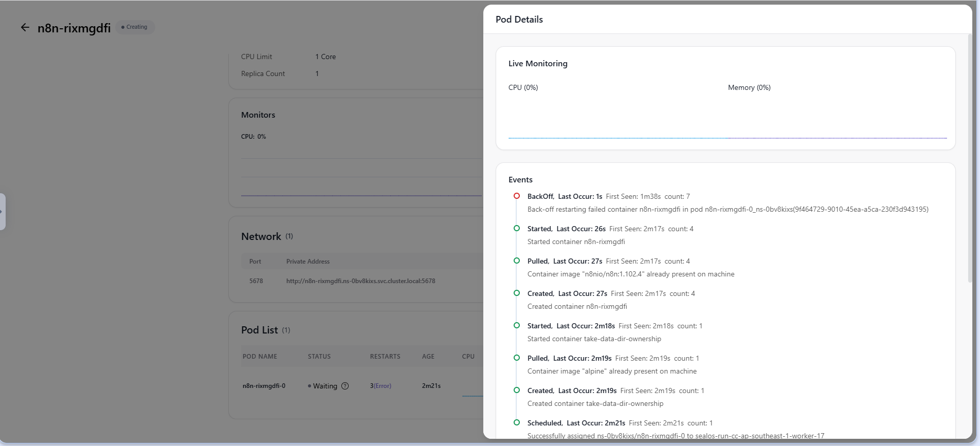This screenshot has width=980, height=446.
Task: Click the Created container n8n-rixmgdfi message
Action: [x=577, y=307]
